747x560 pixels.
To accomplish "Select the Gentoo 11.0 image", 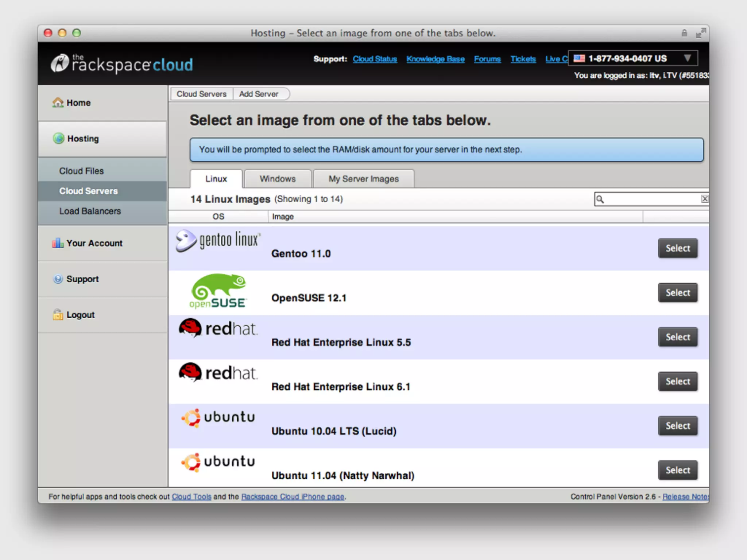I will (x=677, y=248).
